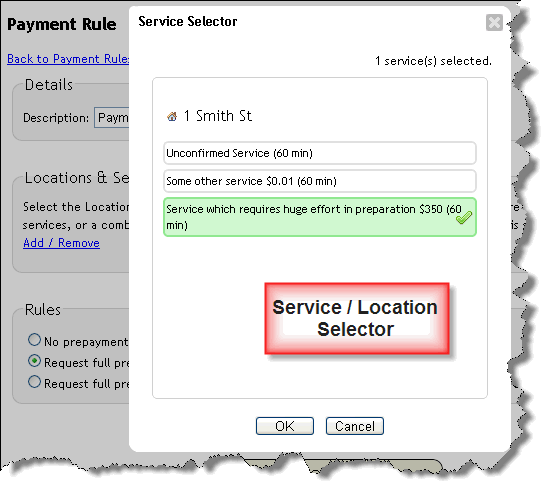Follow the Back to Payment Rules link
Screen dimensions: 543x483
coord(68,59)
